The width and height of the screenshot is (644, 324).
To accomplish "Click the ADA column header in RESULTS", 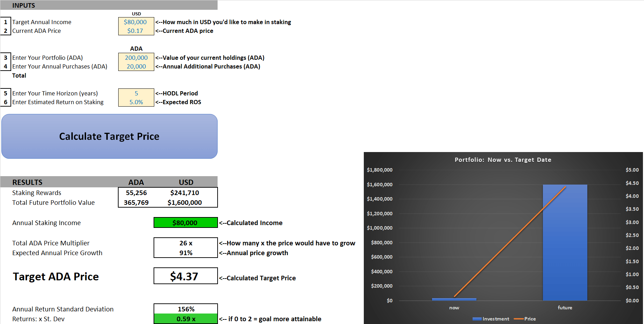I will (136, 182).
